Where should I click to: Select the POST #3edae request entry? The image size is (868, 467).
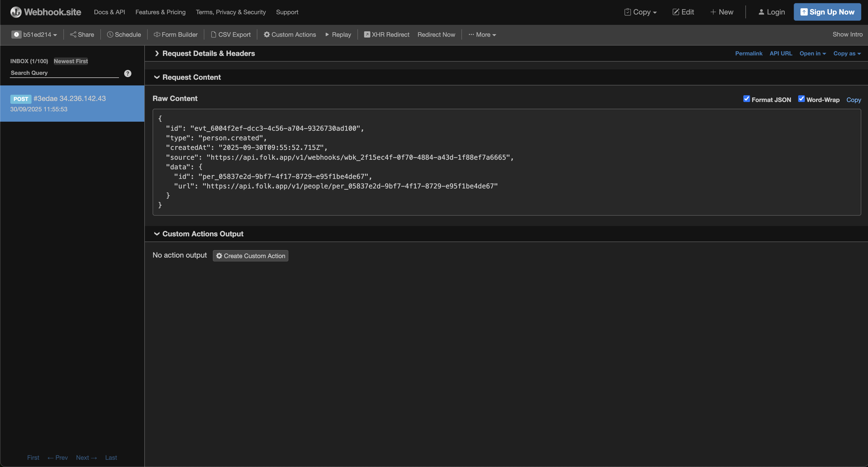72,103
